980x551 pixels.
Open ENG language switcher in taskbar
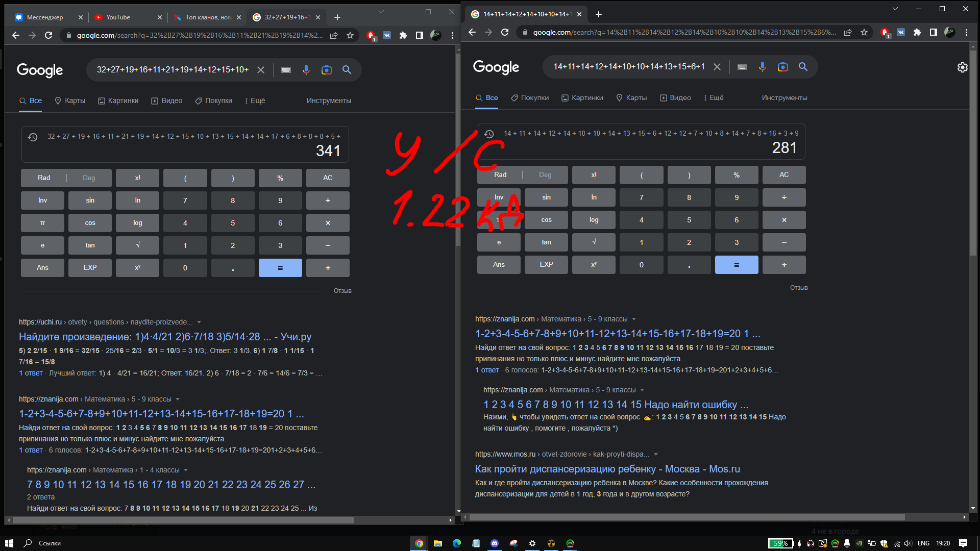tap(923, 543)
